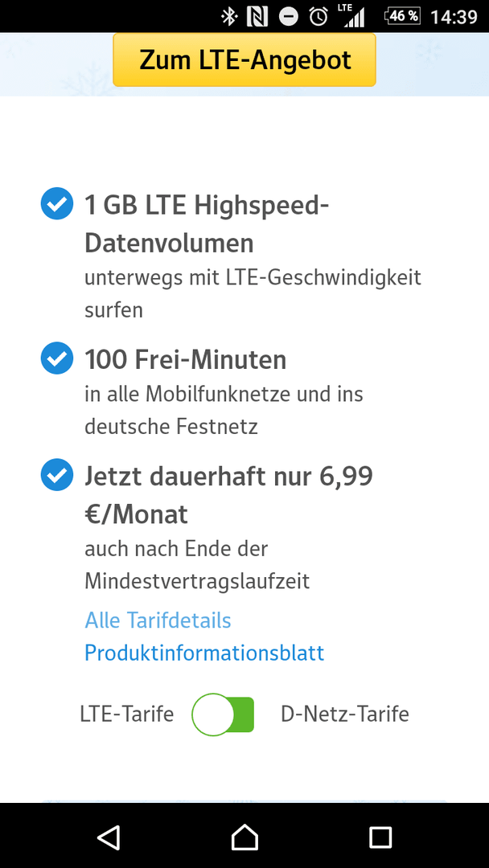The height and width of the screenshot is (868, 489).
Task: Select the LTE-Tarife label
Action: point(127,714)
